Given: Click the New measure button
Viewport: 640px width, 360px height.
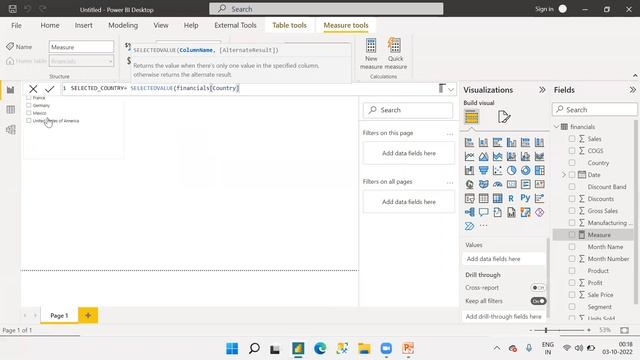Looking at the screenshot, I should click(x=371, y=54).
